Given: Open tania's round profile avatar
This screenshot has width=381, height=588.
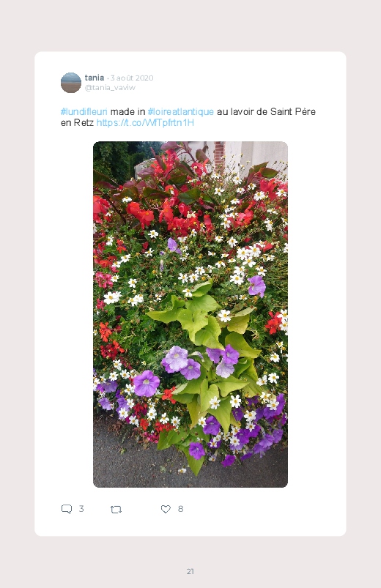Looking at the screenshot, I should click(71, 83).
